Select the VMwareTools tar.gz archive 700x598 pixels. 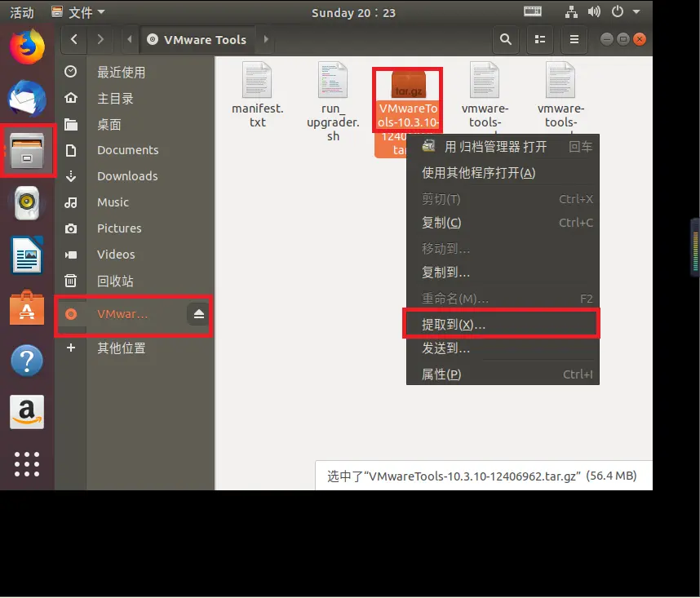408,100
